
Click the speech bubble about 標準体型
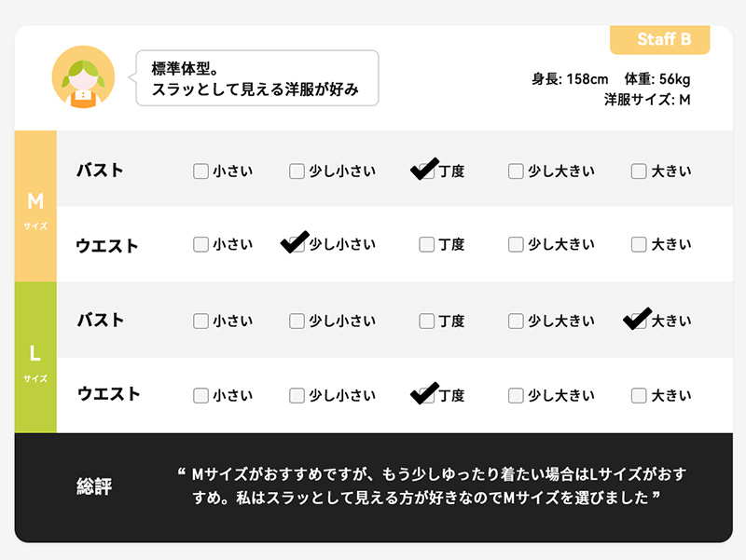256,78
